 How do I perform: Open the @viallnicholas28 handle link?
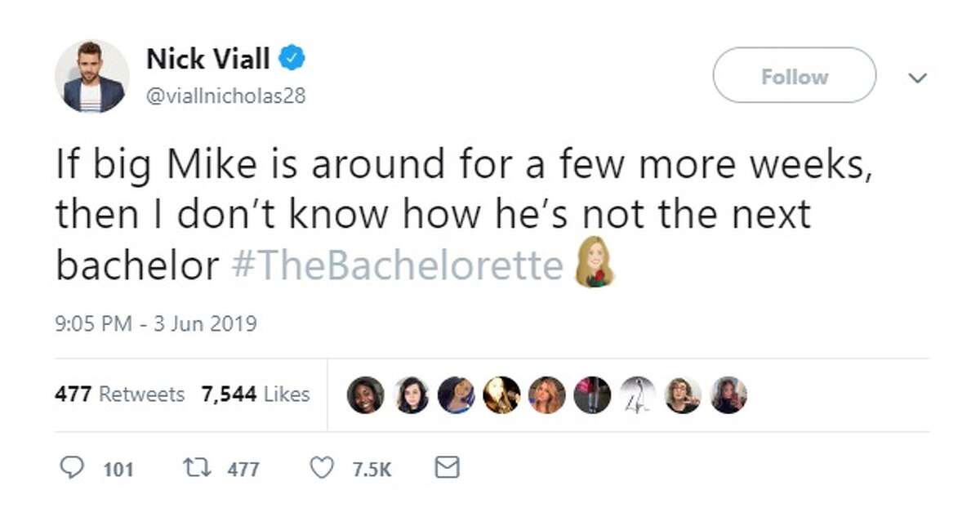[226, 96]
